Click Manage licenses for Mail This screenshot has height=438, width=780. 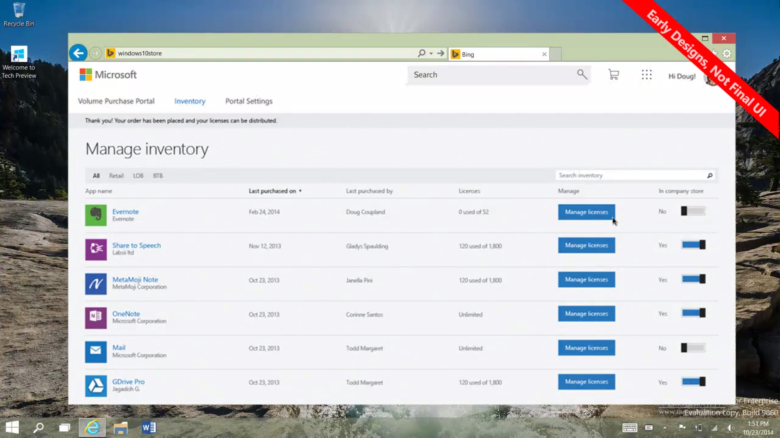click(586, 348)
